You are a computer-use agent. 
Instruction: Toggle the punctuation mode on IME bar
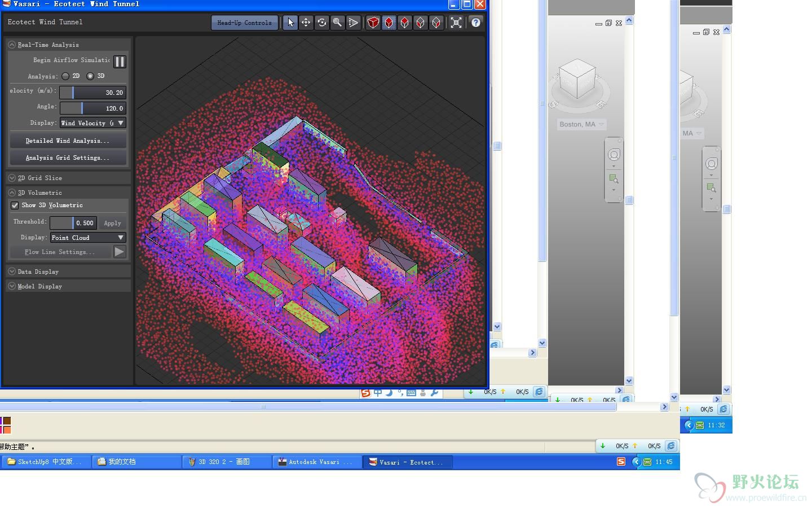[400, 392]
